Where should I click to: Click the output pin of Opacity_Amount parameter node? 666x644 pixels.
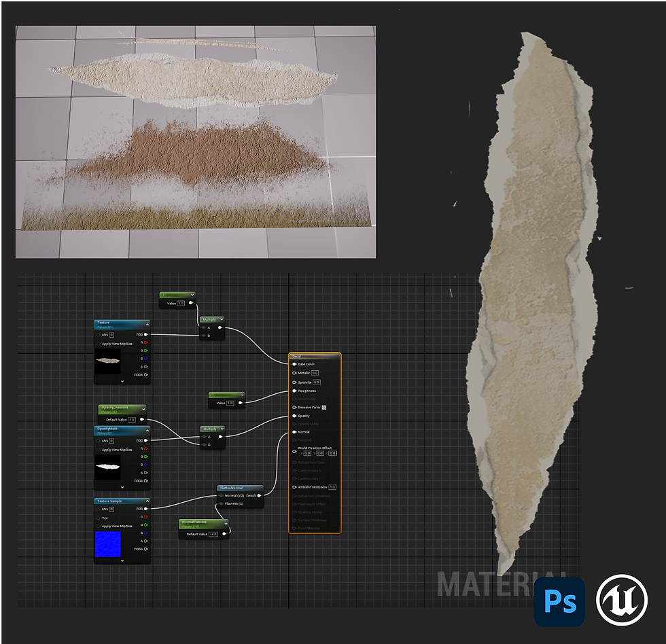coord(142,419)
